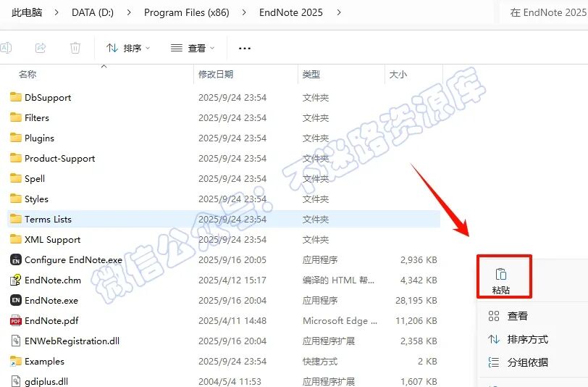
Task: Select View (查看) in context menu
Action: (x=518, y=316)
